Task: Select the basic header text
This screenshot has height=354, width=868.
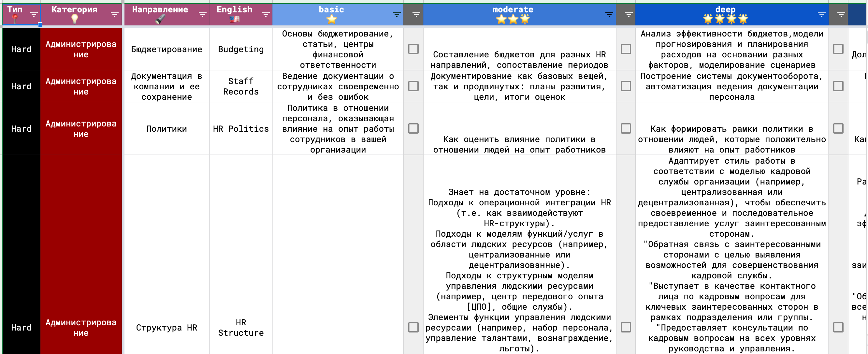Action: coord(332,9)
